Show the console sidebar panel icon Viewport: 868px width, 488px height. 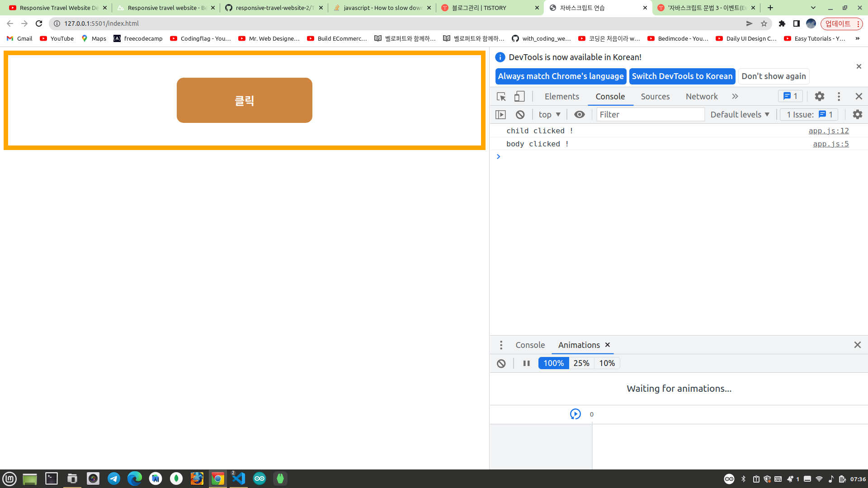coord(500,115)
